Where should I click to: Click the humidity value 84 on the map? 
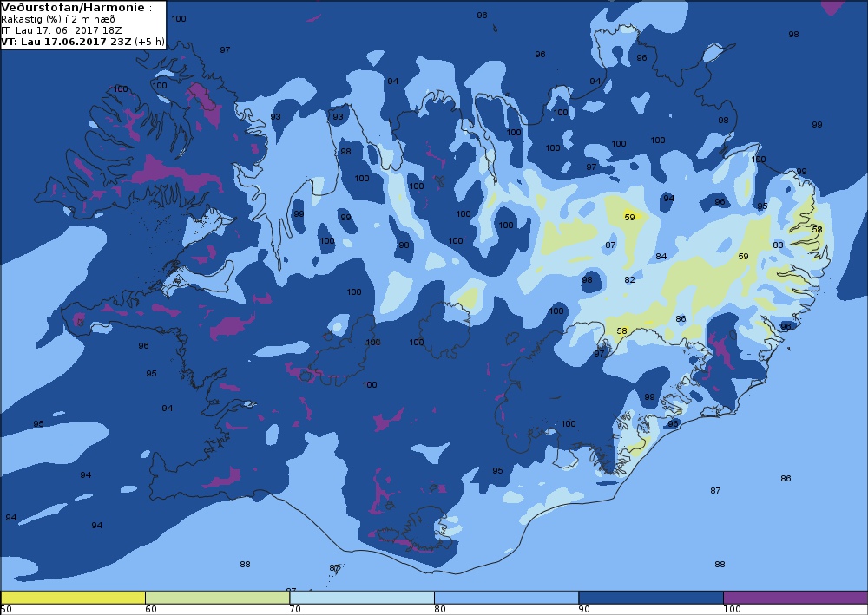(661, 256)
